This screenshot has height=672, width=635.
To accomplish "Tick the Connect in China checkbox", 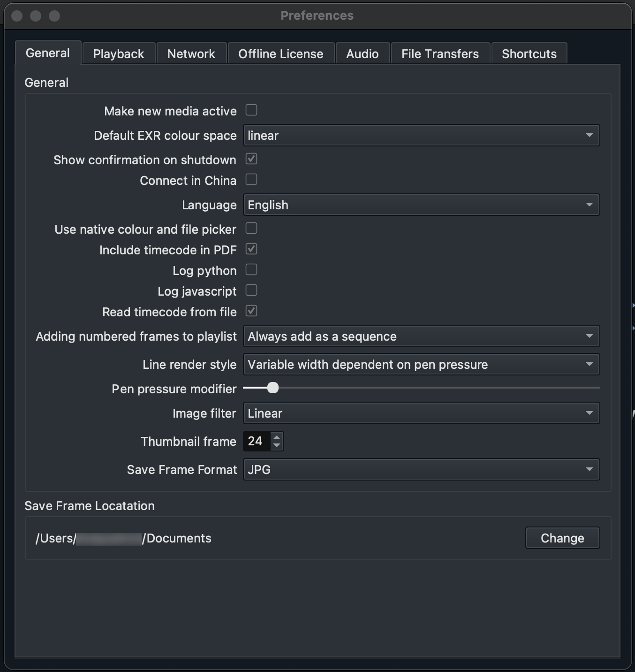I will 251,180.
